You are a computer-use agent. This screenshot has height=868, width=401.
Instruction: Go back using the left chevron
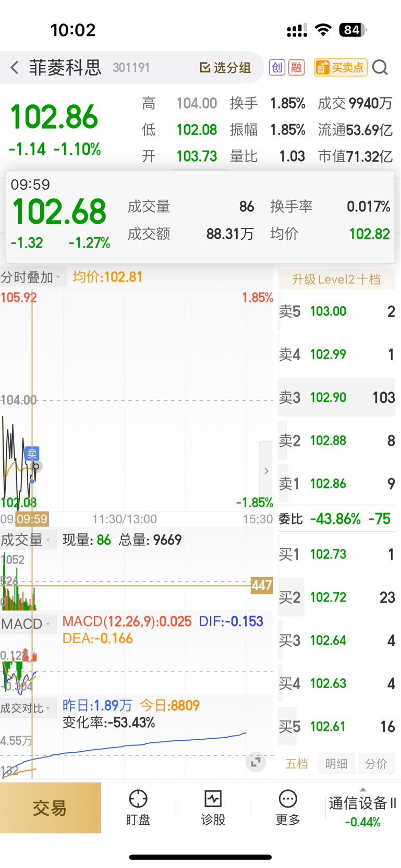[15, 67]
